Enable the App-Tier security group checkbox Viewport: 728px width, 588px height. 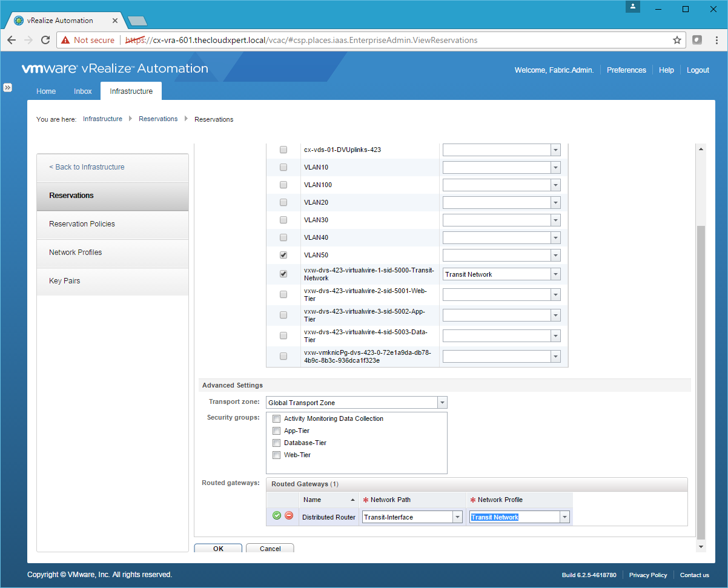[x=276, y=431]
